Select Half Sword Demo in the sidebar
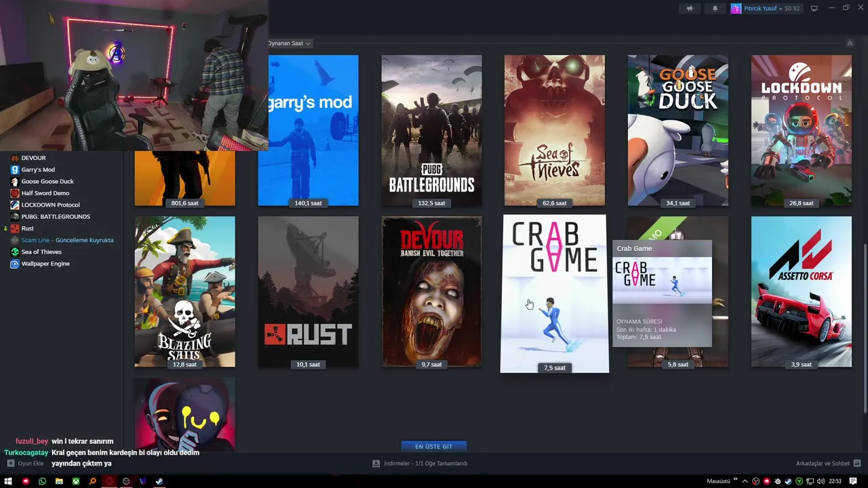Viewport: 868px width, 488px height. click(45, 193)
